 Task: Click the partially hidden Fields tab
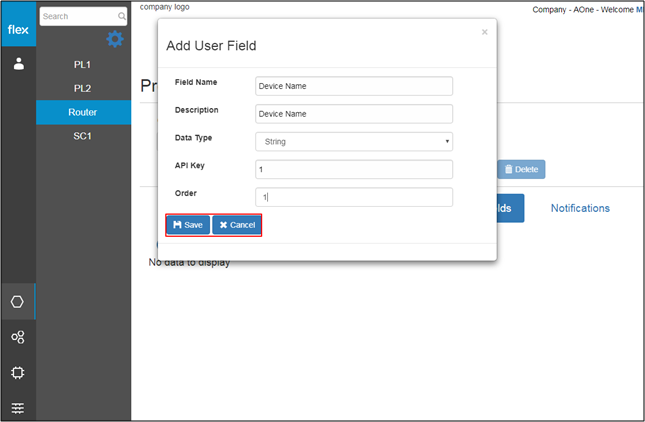coord(510,208)
